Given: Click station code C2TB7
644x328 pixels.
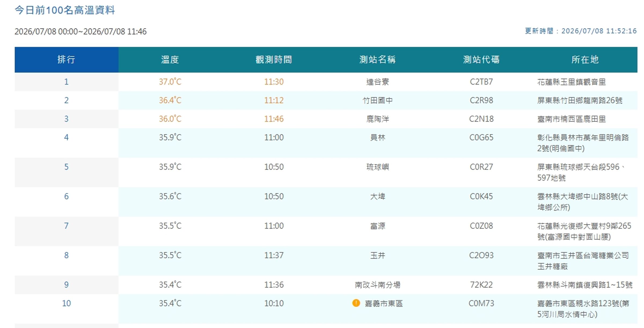Looking at the screenshot, I should pos(481,82).
